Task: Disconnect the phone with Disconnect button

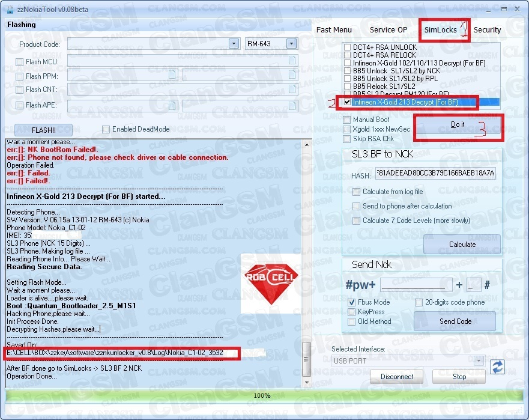Action: (397, 377)
